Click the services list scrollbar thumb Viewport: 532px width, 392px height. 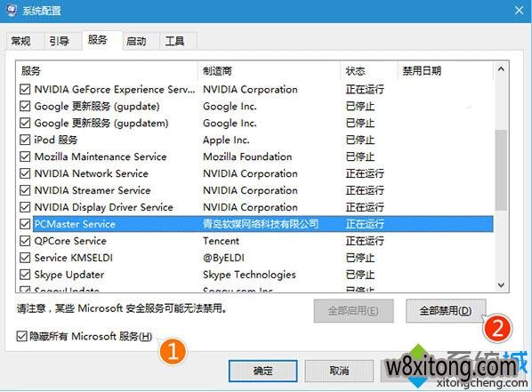(501, 170)
